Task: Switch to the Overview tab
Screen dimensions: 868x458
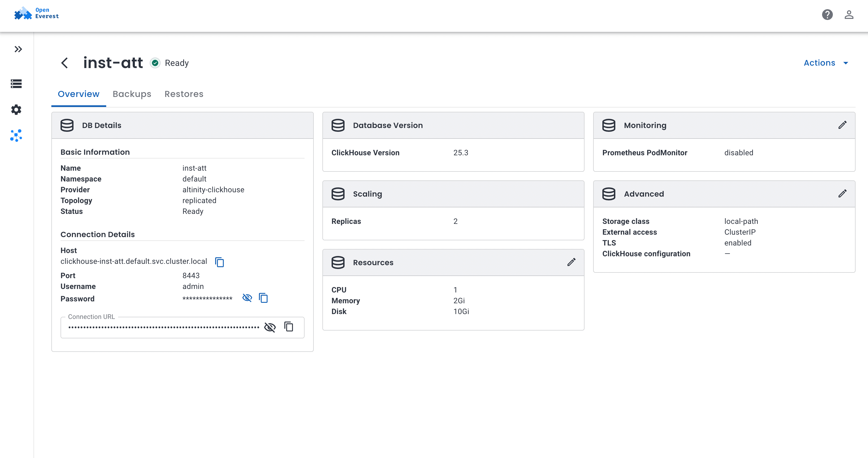Action: tap(79, 94)
